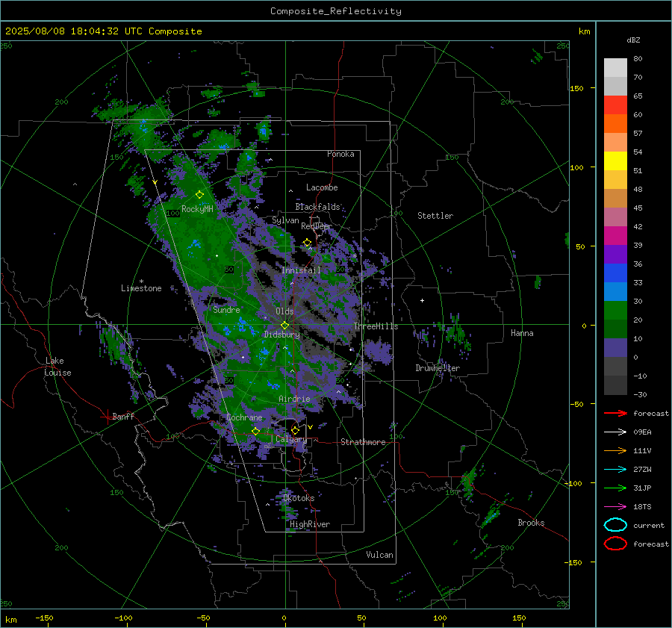Click the Stettler label on map
This screenshot has height=628, width=672.
pos(435,216)
